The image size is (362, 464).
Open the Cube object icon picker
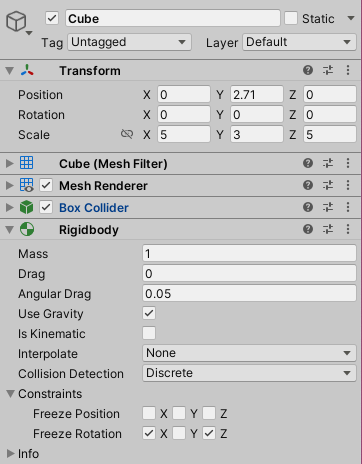point(18,22)
